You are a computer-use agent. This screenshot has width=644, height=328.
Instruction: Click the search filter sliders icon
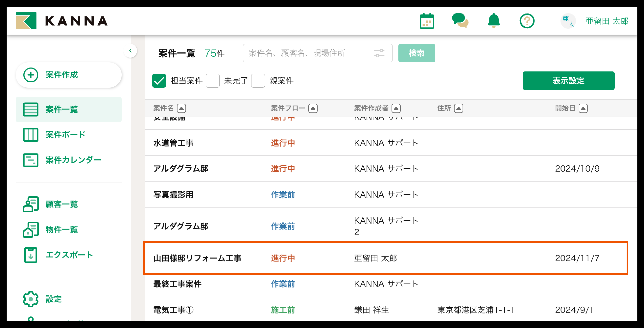tap(379, 53)
